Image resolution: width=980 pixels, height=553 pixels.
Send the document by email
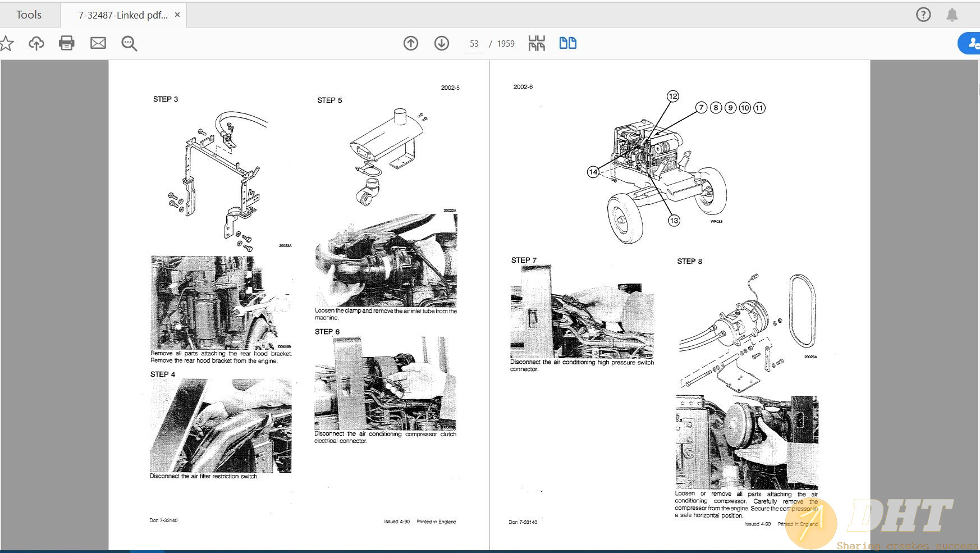[98, 43]
